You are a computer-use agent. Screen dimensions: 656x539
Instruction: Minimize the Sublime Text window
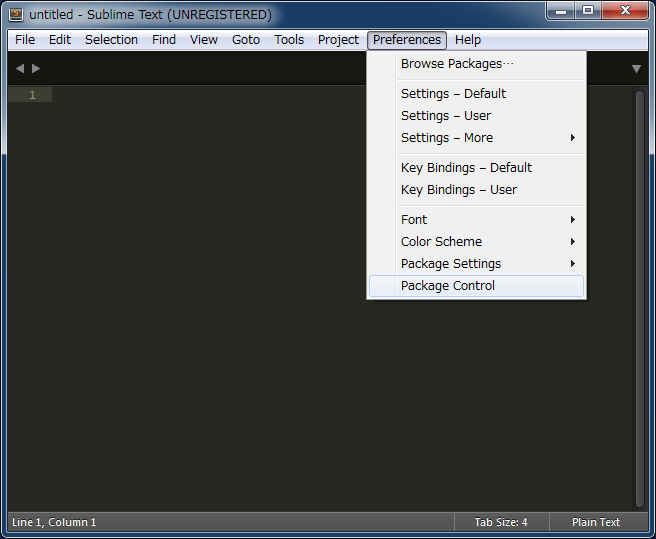[x=561, y=10]
